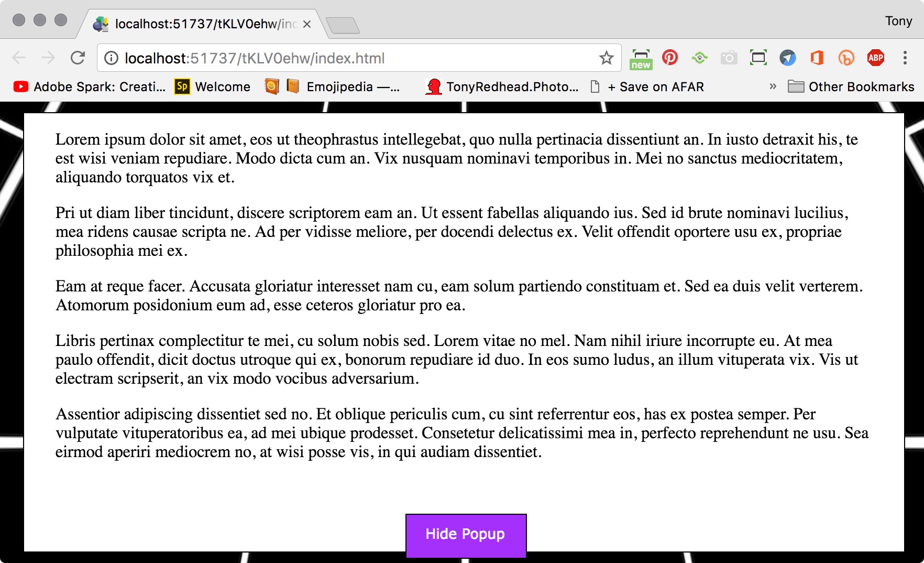
Task: Open the TonyRedhead.Photo bookmark
Action: point(502,86)
